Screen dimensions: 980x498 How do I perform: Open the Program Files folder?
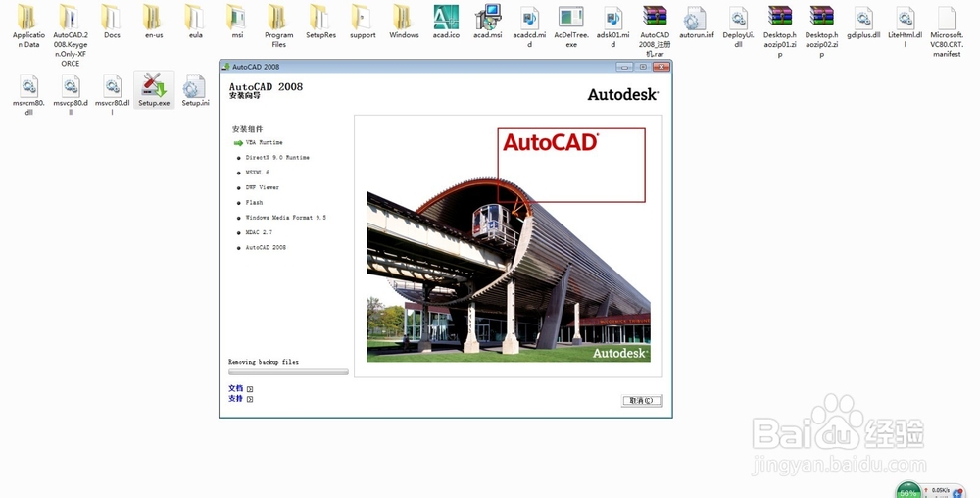click(278, 26)
